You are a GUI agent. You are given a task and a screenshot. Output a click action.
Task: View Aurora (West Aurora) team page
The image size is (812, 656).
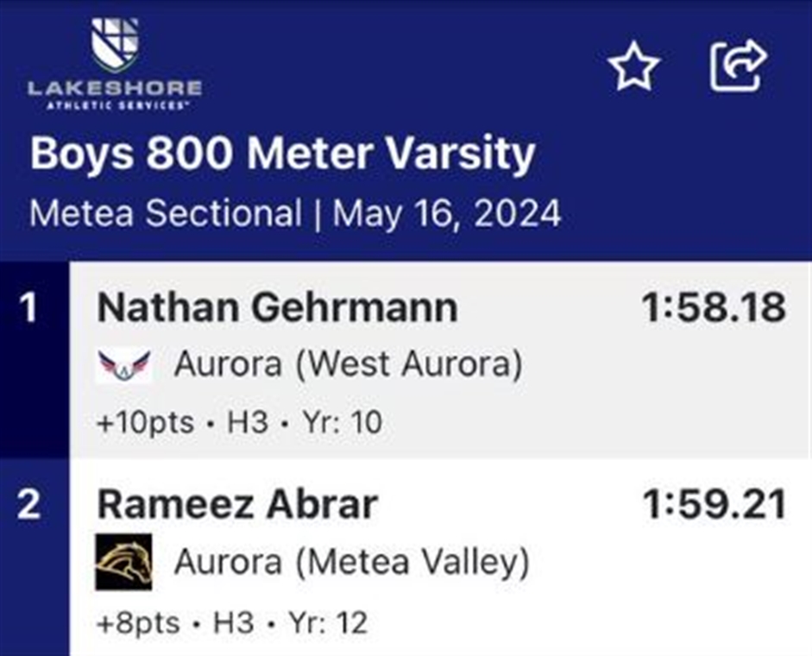348,364
